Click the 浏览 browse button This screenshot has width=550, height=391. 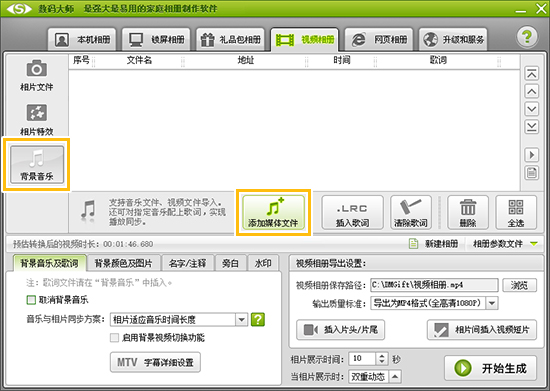(519, 285)
